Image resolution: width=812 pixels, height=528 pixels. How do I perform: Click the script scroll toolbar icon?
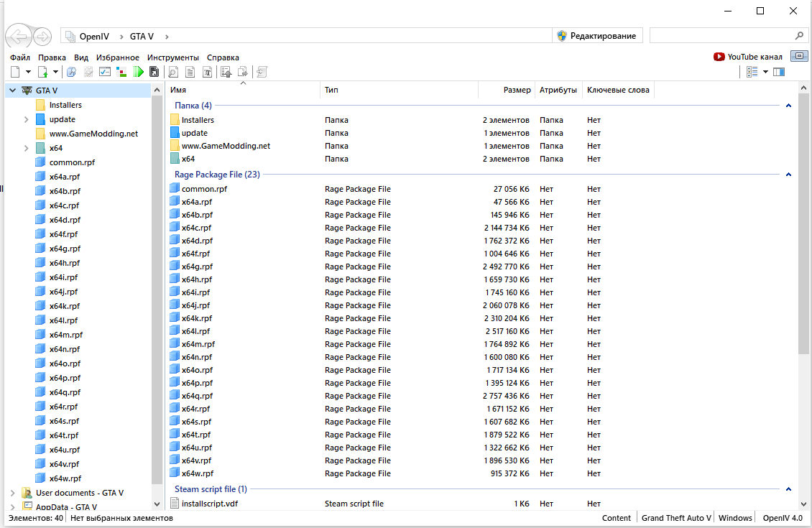click(x=262, y=72)
